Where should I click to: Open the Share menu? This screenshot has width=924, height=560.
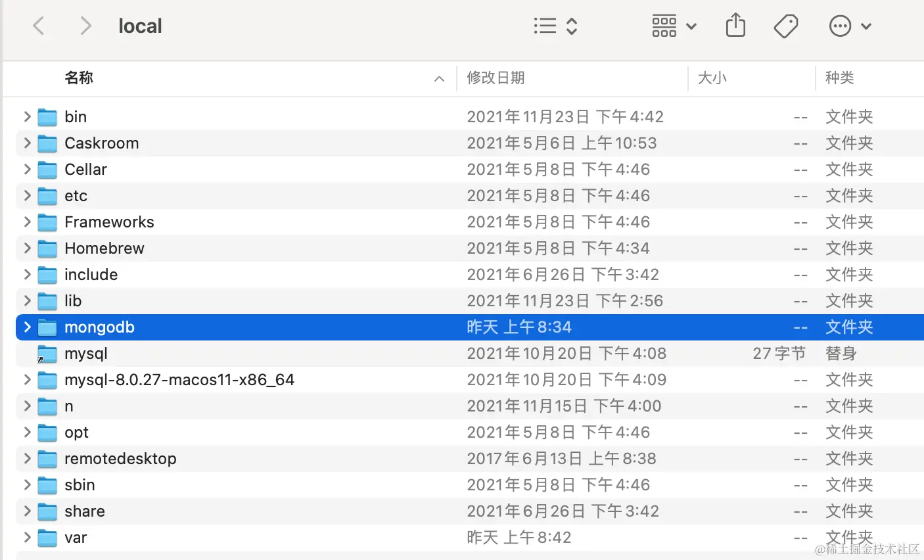735,26
